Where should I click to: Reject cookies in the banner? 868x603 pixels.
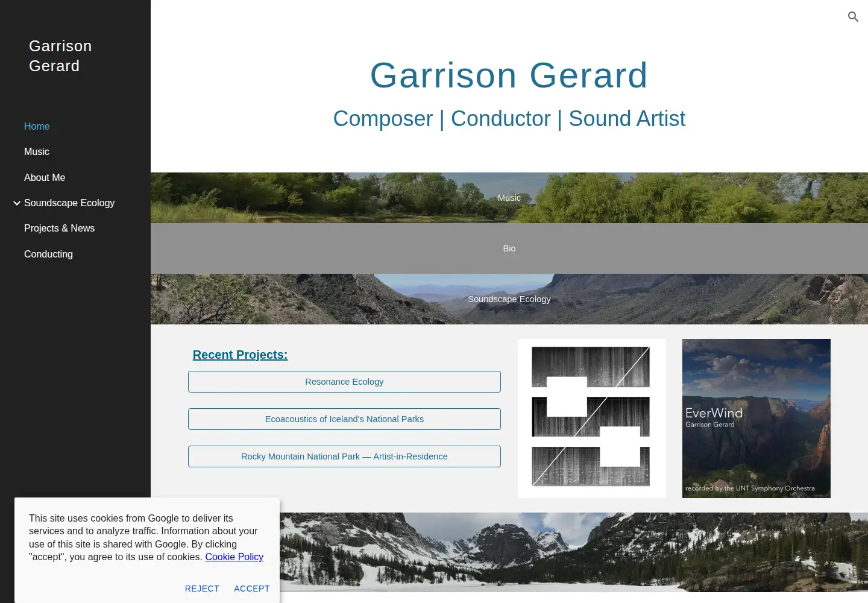pos(202,589)
